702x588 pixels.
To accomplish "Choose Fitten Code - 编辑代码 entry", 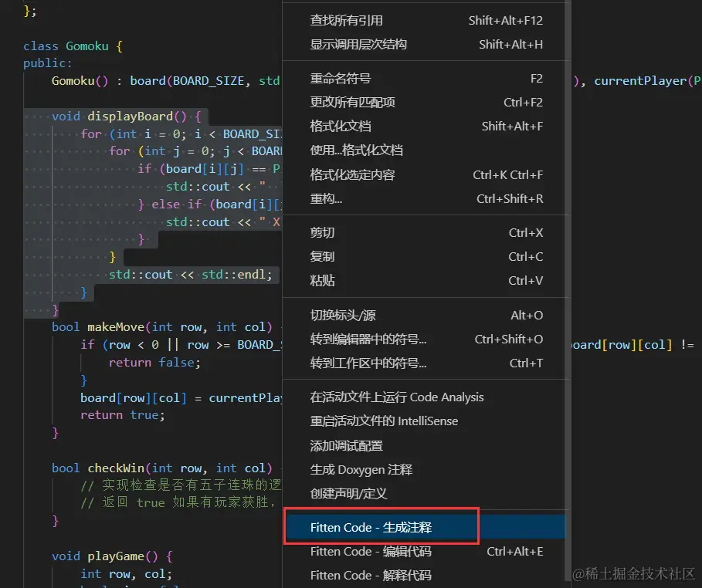I will pos(426,552).
